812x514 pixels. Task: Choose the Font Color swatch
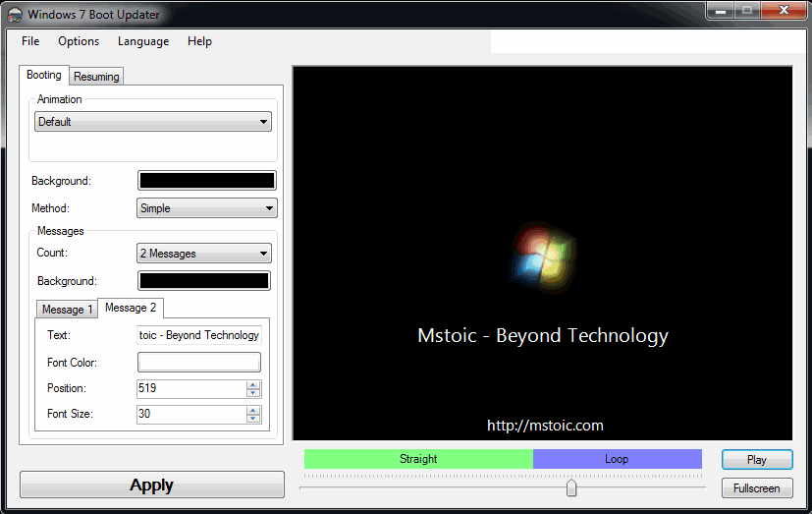click(x=199, y=363)
